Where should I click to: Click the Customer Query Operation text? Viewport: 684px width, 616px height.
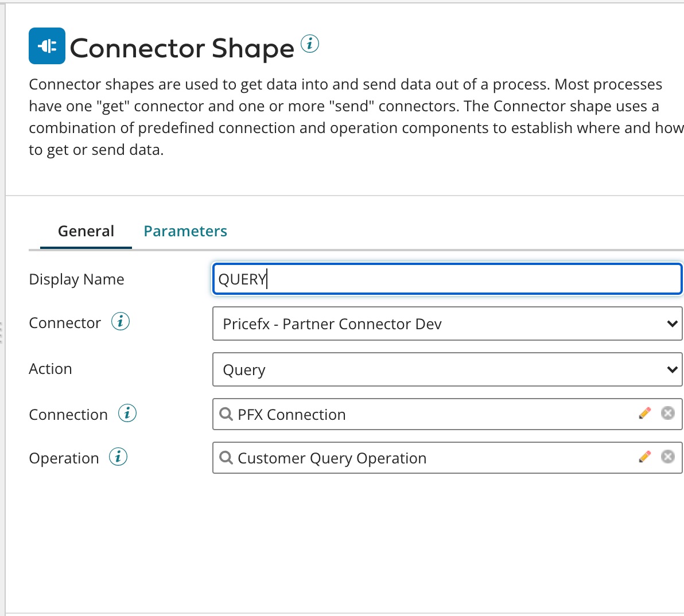click(x=332, y=458)
